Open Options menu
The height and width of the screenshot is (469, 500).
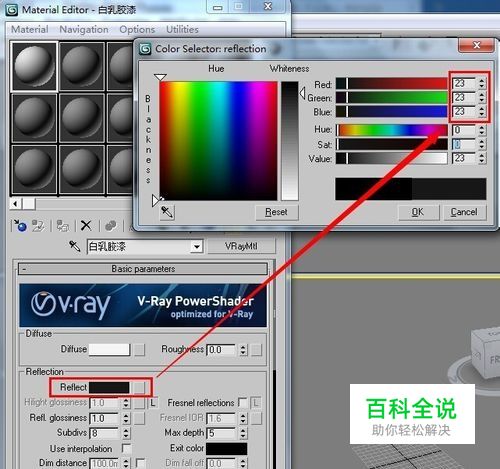click(137, 29)
